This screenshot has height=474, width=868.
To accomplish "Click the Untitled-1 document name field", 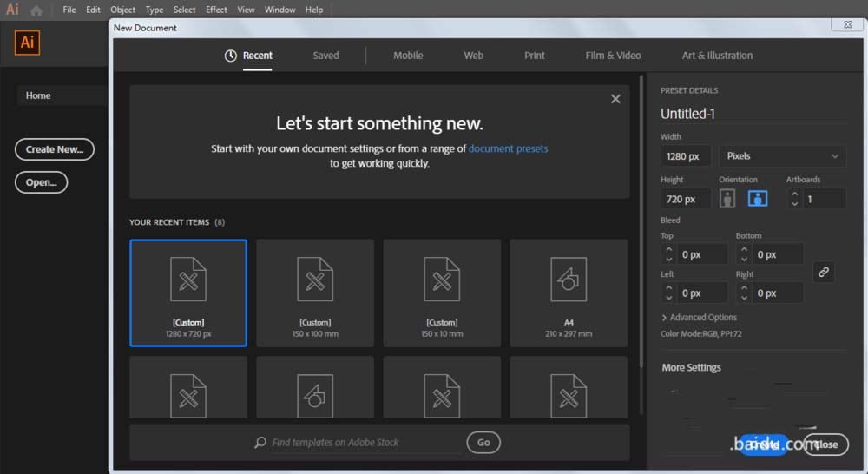I will [753, 114].
